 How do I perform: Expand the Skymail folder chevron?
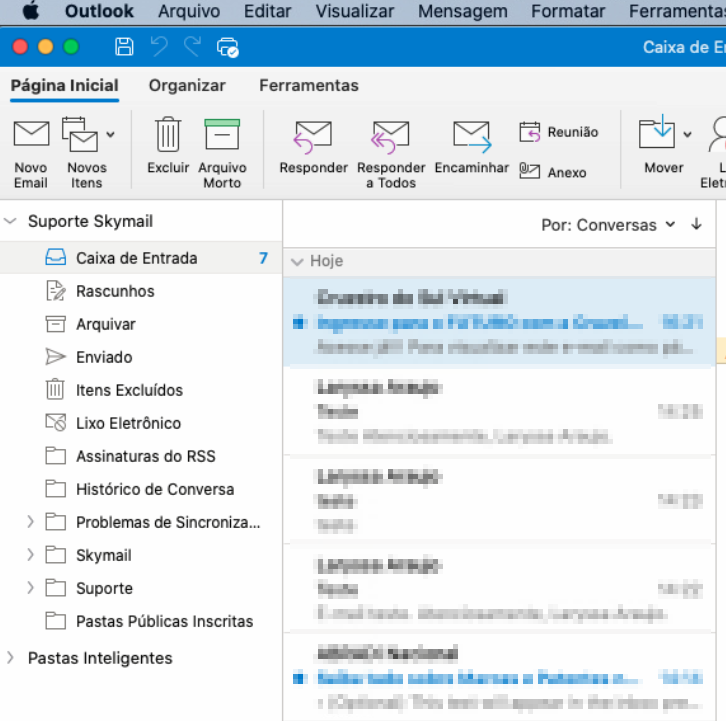click(30, 555)
